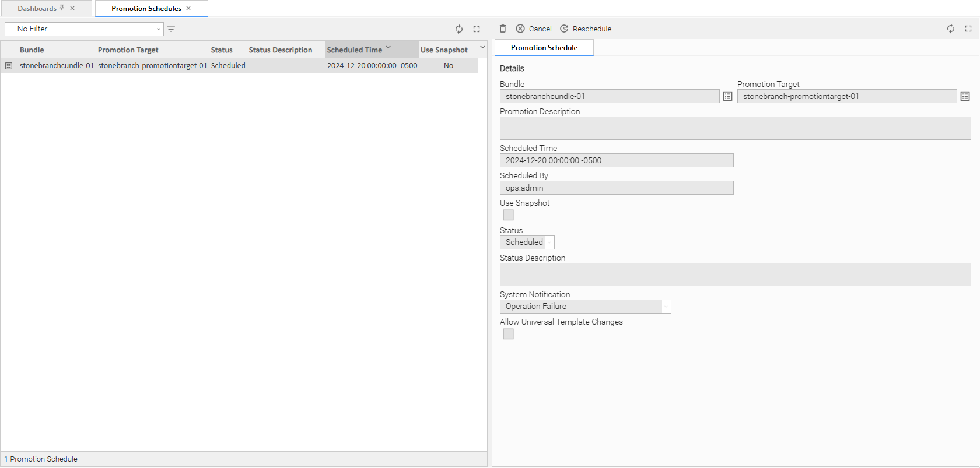Click the Reschedule... button

click(588, 29)
